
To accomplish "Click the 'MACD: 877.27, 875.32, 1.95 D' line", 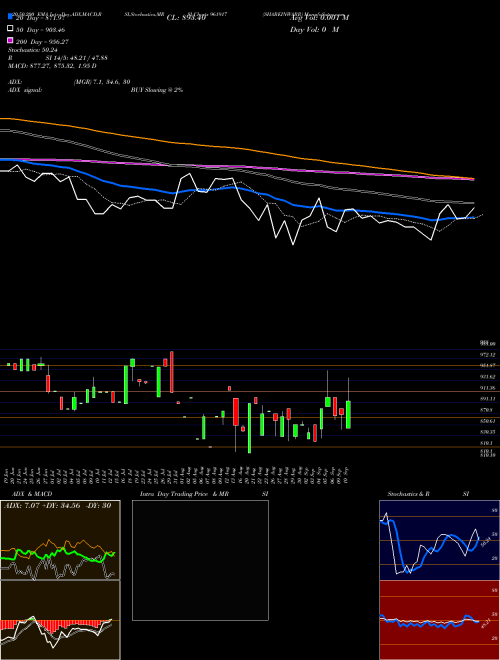I will tap(52, 66).
